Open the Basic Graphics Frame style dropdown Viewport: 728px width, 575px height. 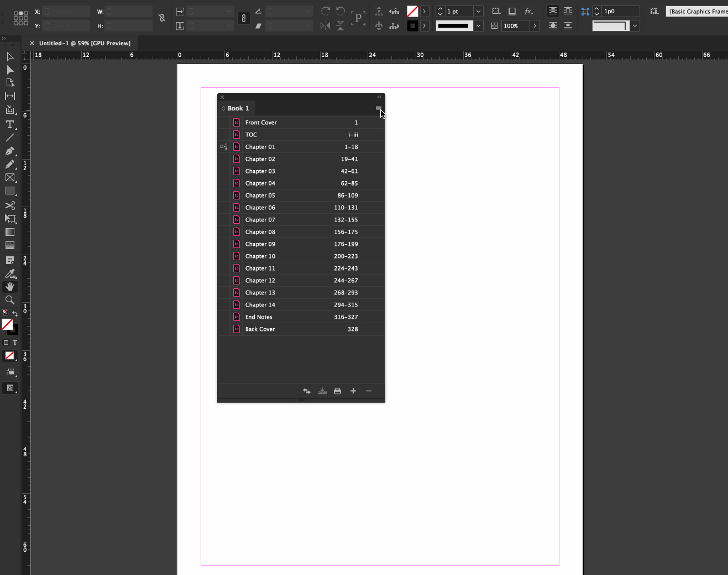(696, 11)
